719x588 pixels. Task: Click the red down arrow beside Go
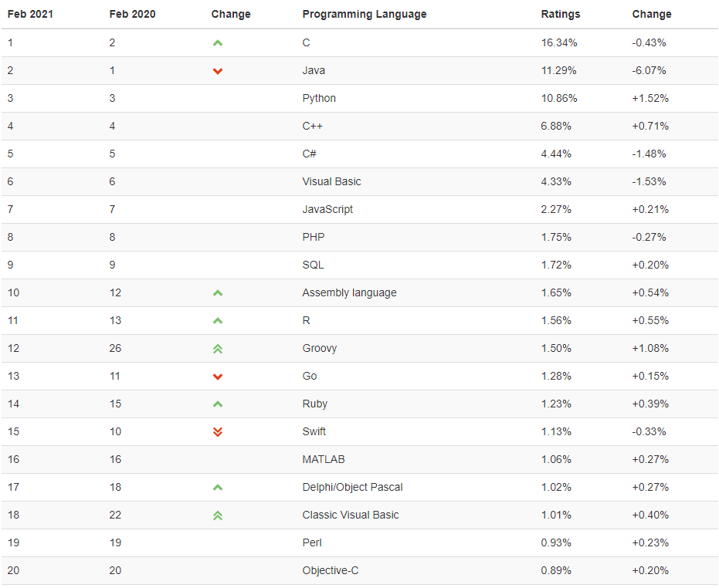(218, 377)
